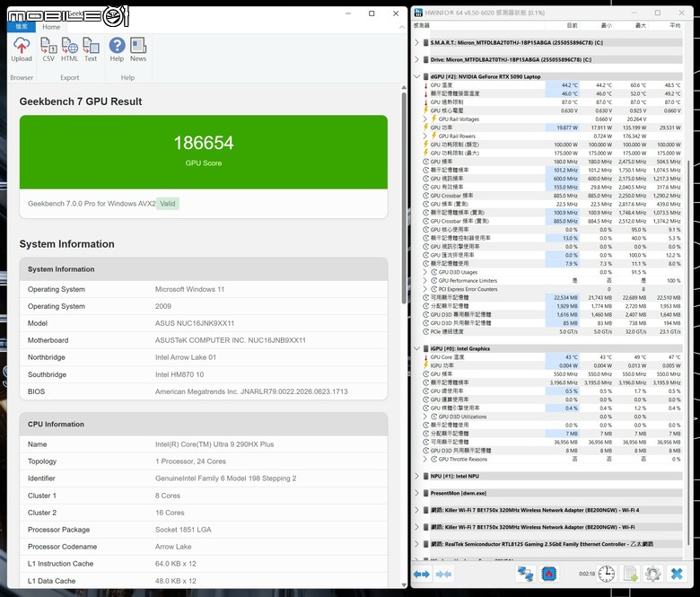Click the HWiNFO blue X close-sensors icon

(677, 574)
